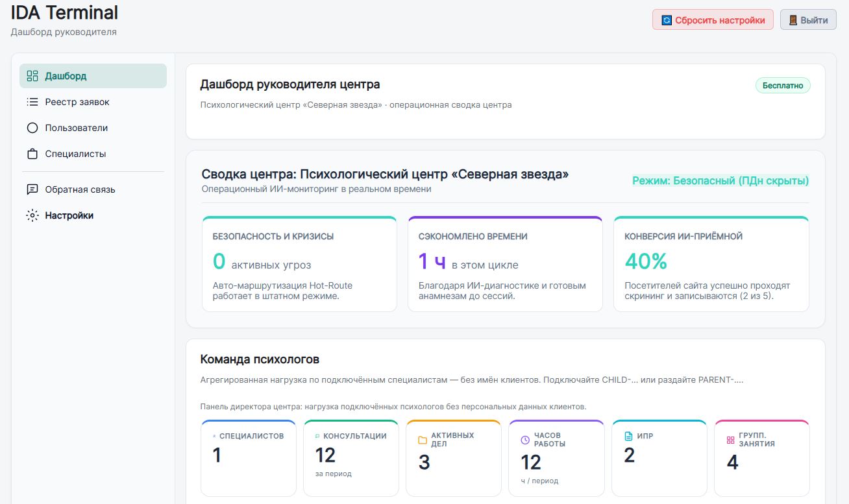This screenshot has height=504, width=849.
Task: Open Обратная связь page
Action: 93,189
